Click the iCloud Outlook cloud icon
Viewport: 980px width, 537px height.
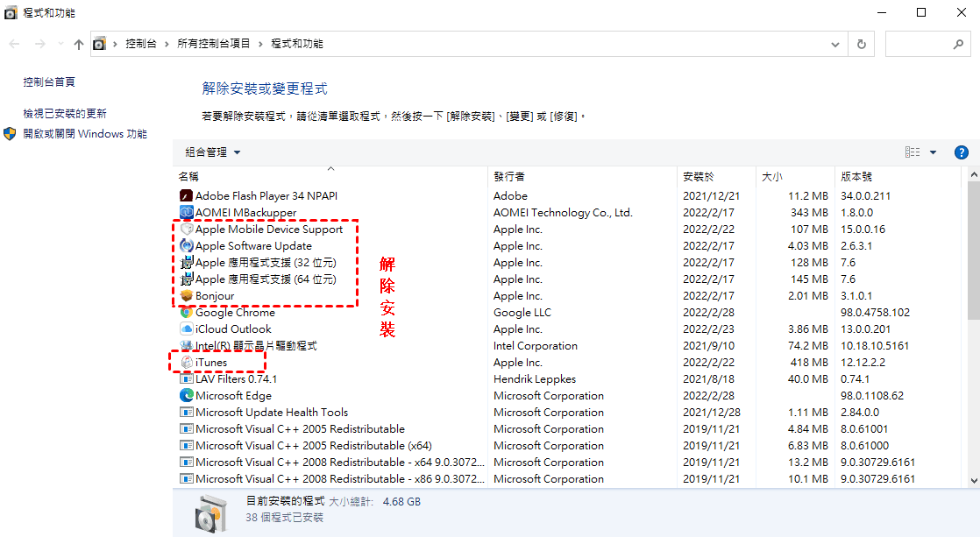(186, 329)
